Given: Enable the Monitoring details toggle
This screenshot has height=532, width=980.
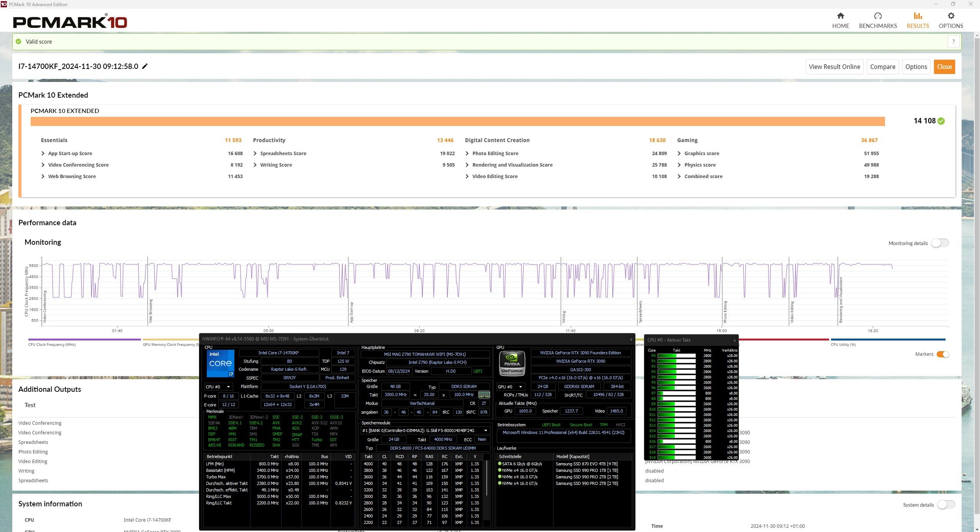Looking at the screenshot, I should coord(939,243).
